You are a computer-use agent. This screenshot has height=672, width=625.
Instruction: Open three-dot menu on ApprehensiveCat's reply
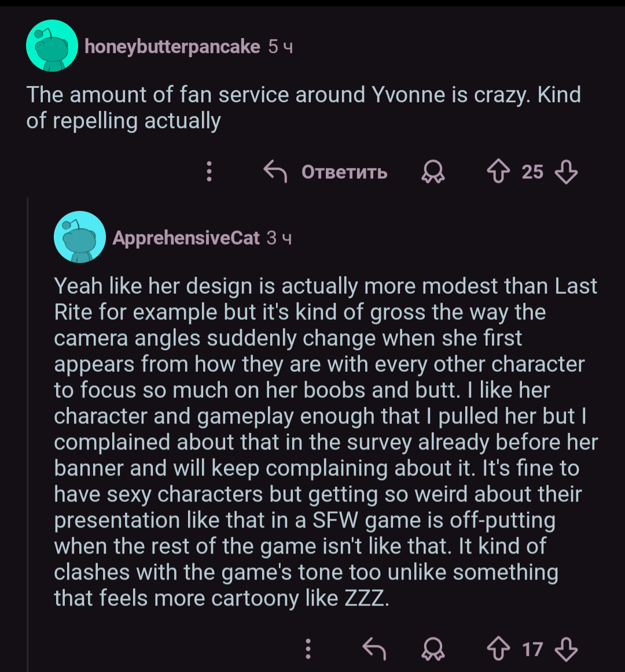(308, 649)
